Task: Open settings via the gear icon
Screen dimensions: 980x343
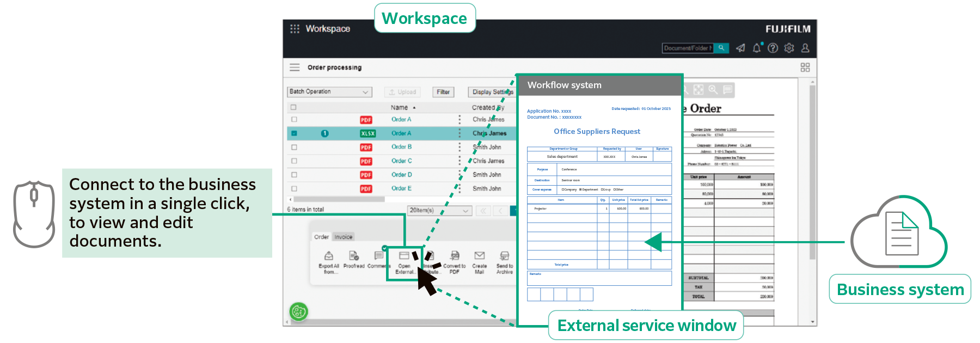Action: point(789,48)
